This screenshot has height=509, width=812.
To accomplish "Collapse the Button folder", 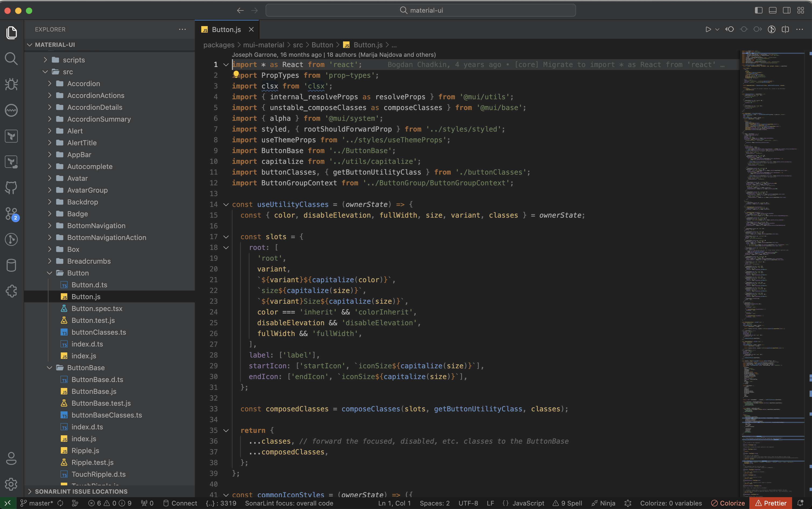I will tap(50, 273).
